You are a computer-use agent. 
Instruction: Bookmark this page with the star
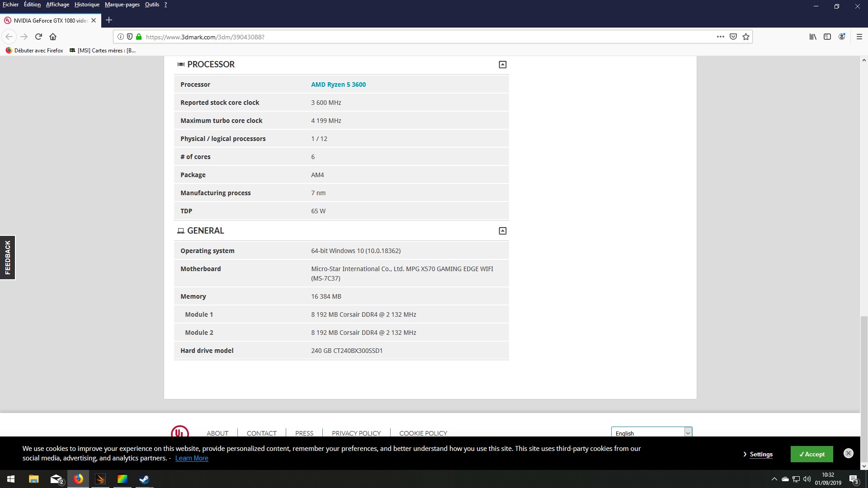point(746,37)
